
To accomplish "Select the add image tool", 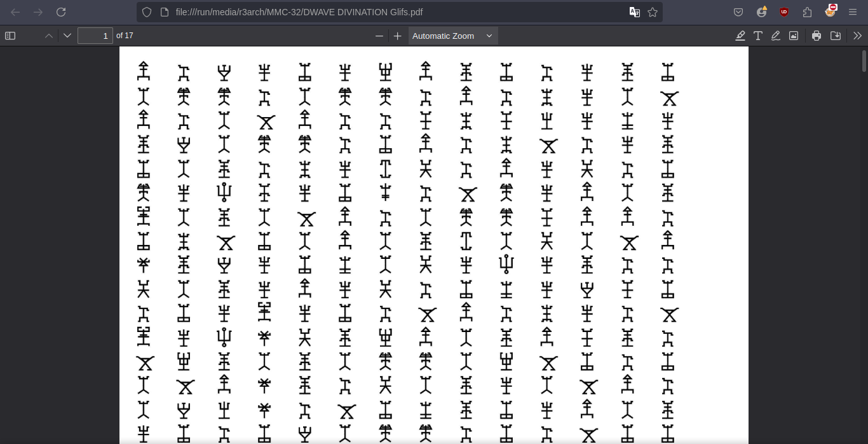I will pyautogui.click(x=794, y=36).
